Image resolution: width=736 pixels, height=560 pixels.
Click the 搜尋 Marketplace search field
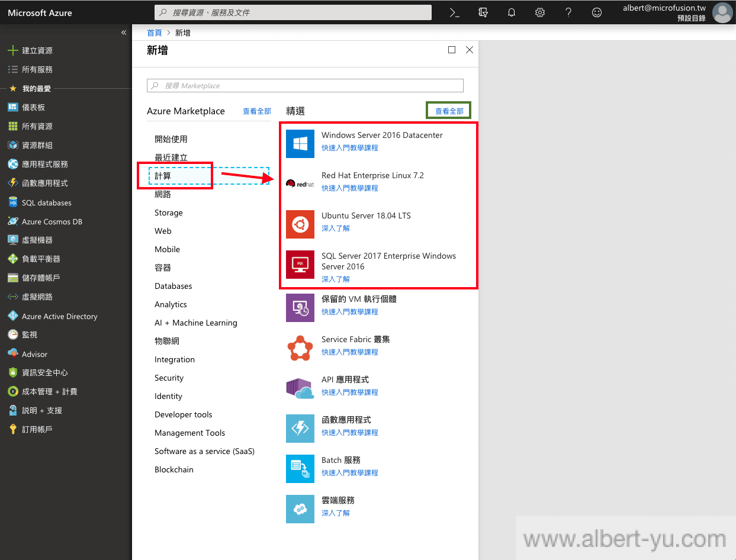[x=305, y=86]
